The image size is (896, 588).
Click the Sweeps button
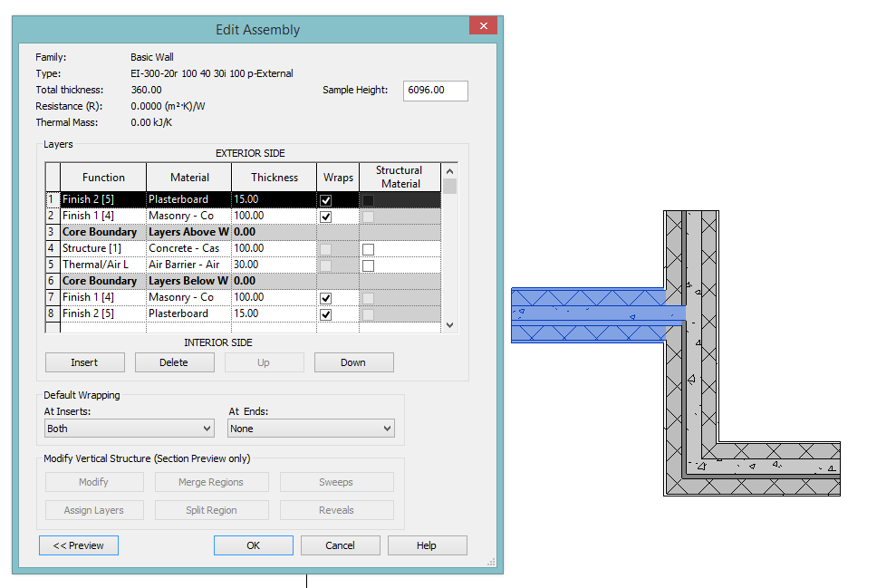(x=336, y=481)
